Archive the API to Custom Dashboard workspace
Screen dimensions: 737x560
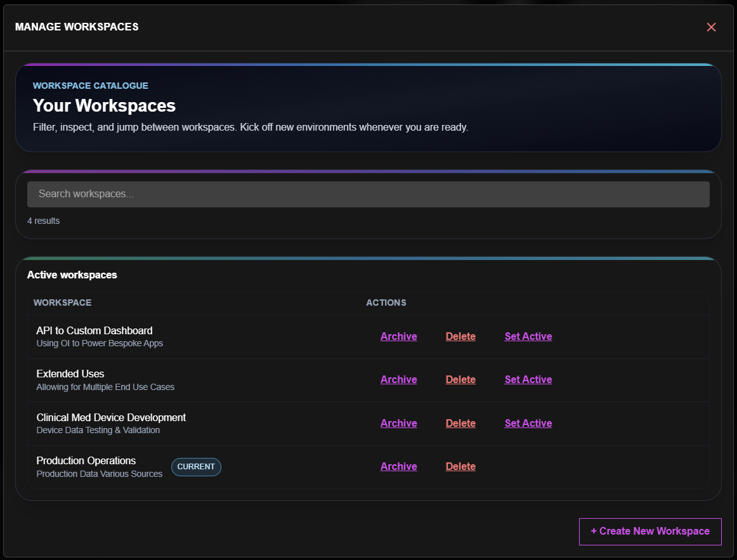click(x=398, y=336)
